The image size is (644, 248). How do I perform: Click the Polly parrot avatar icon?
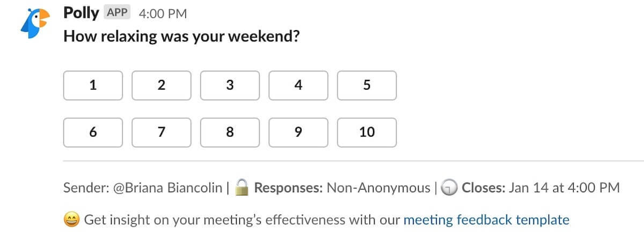pyautogui.click(x=35, y=24)
